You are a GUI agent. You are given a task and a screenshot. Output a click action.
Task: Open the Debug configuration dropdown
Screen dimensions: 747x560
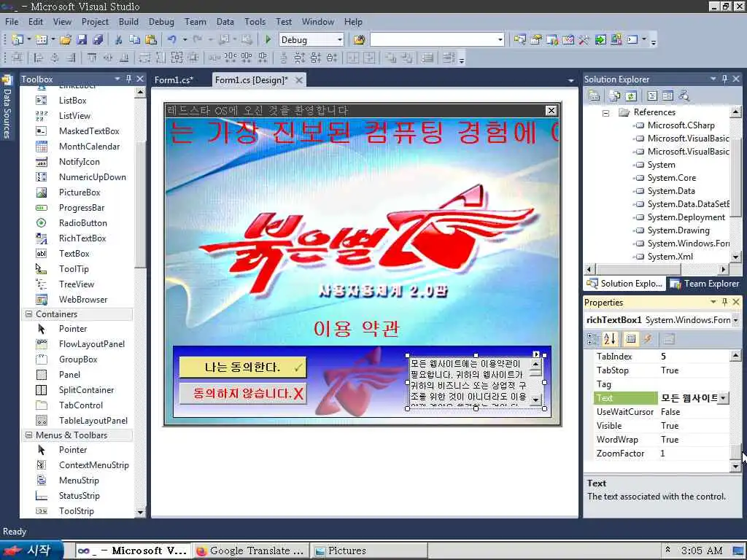pos(340,40)
